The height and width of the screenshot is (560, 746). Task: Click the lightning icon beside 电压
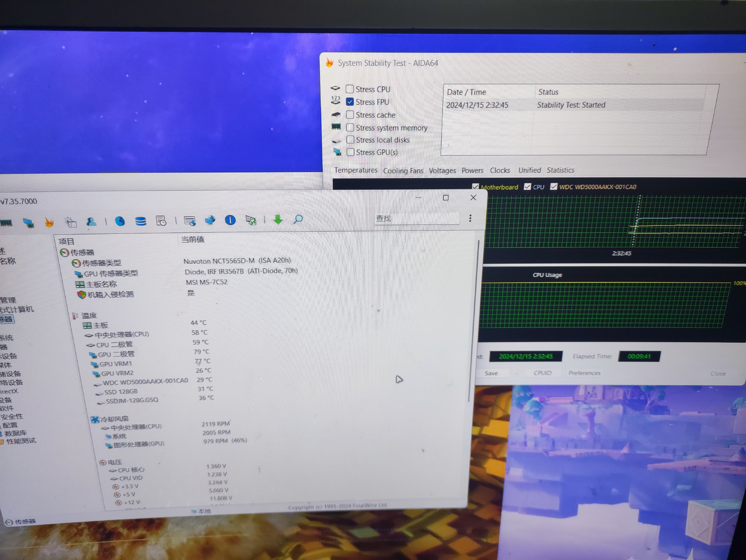103,463
